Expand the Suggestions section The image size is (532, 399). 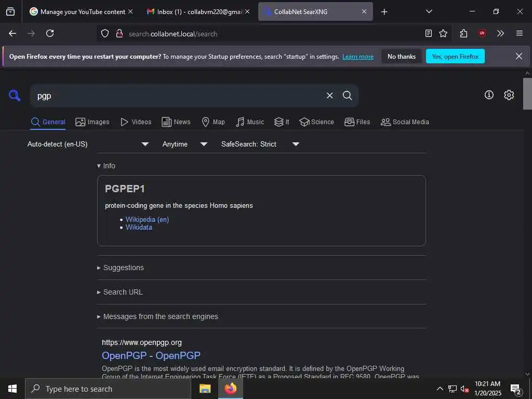tap(121, 268)
